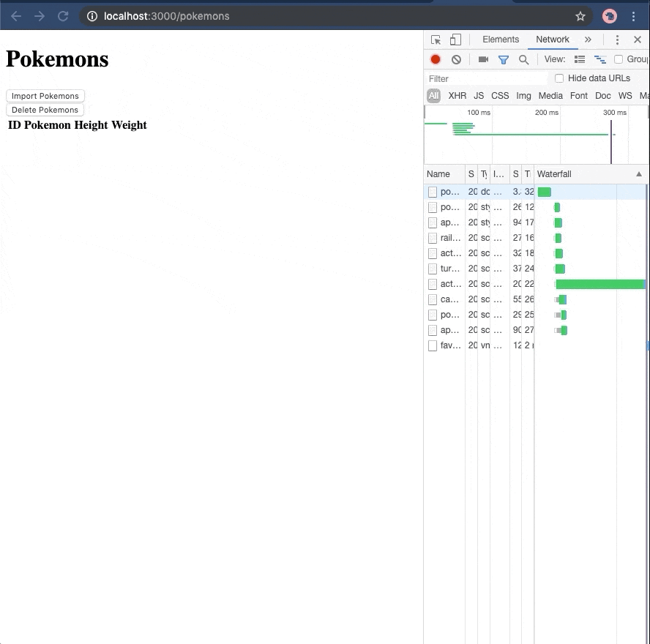Select the tur... script request
The image size is (650, 644).
click(x=535, y=269)
